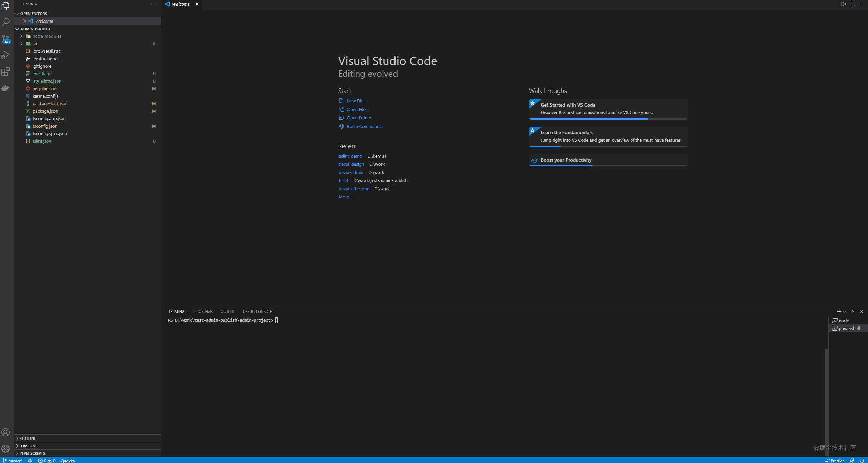Open the Manage gear icon
868x463 pixels.
click(x=6, y=449)
